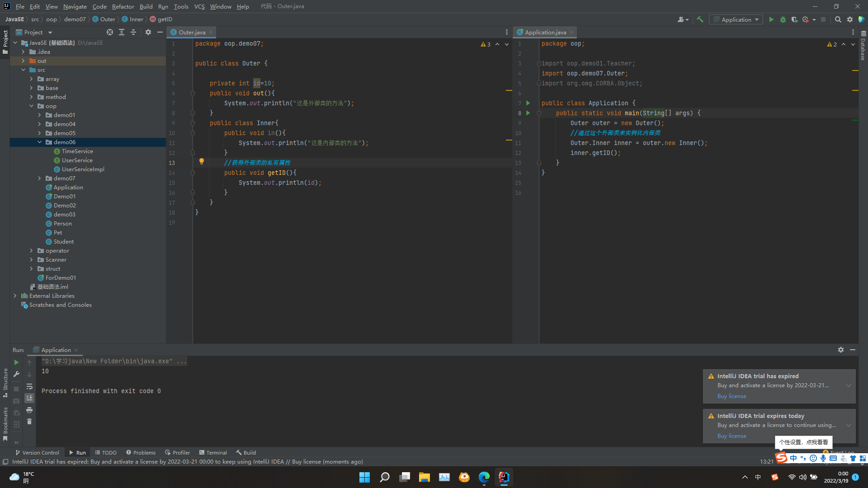Screen dimensions: 868x488
Task: Click warning stripe marker in Outer.java scrollbar
Action: click(509, 91)
